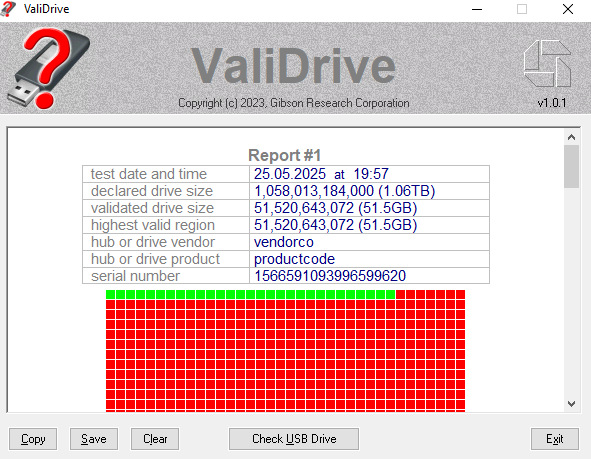The image size is (591, 459).
Task: Minimize the ValiDrive window
Action: [x=477, y=9]
